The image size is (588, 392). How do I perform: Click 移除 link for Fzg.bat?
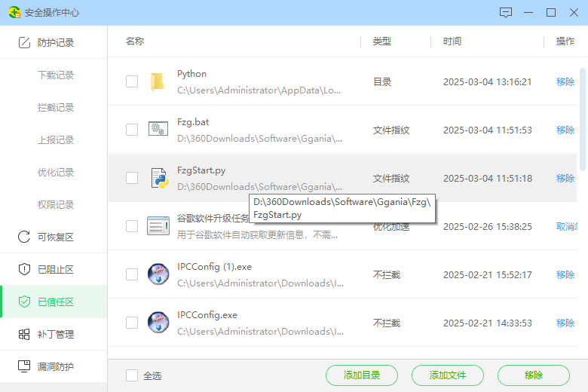pos(565,130)
